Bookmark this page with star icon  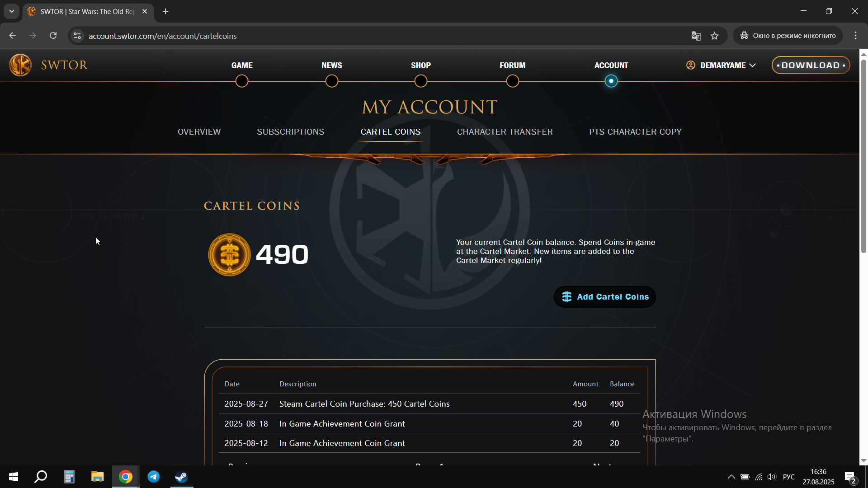pyautogui.click(x=714, y=36)
